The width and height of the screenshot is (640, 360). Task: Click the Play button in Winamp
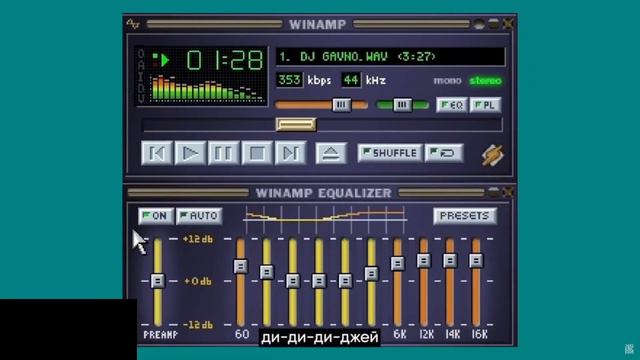click(x=190, y=153)
